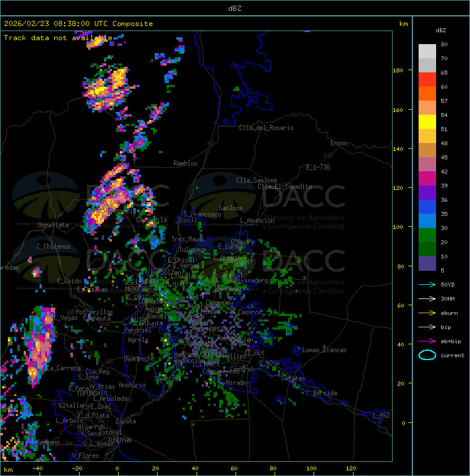This screenshot has width=470, height=476.
Task: Click the 'Zapata' map label
Action: tap(125, 421)
